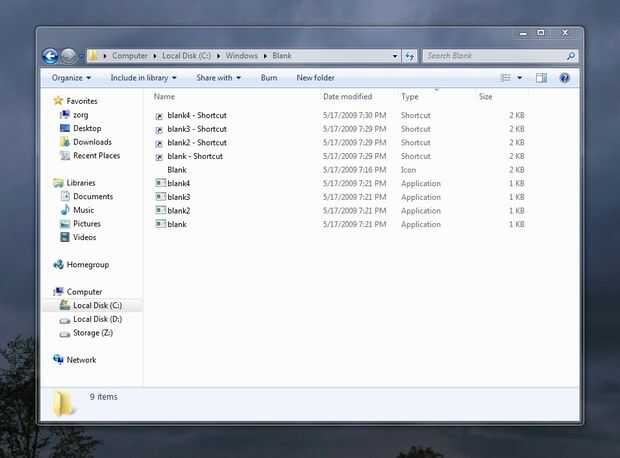The height and width of the screenshot is (458, 620).
Task: Maximize the Explorer window
Action: point(541,33)
